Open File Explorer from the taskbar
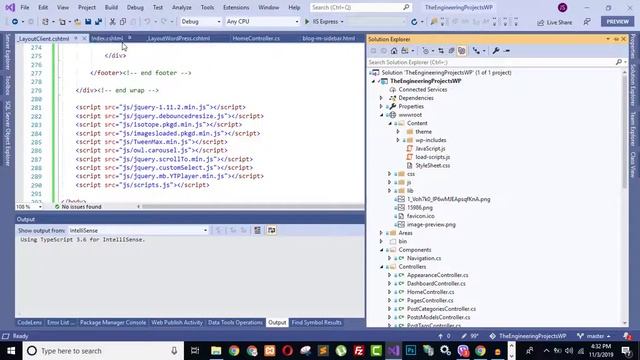Viewport: 640px width, 360px height. tap(216, 351)
